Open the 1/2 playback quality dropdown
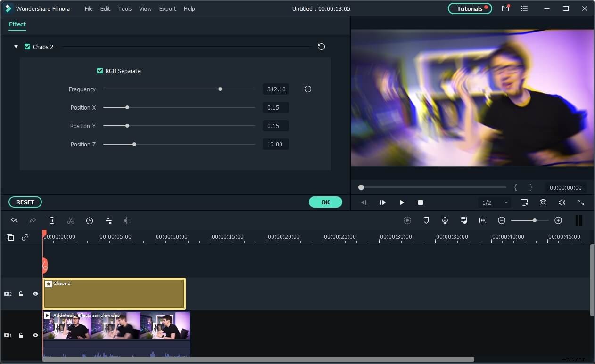The width and height of the screenshot is (595, 364). tap(494, 202)
